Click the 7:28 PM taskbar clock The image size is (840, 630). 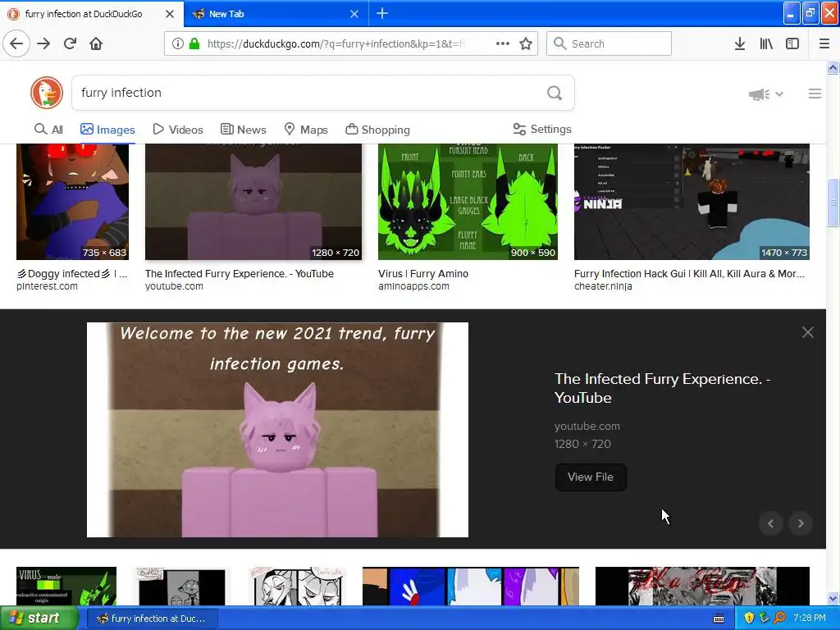(x=810, y=619)
